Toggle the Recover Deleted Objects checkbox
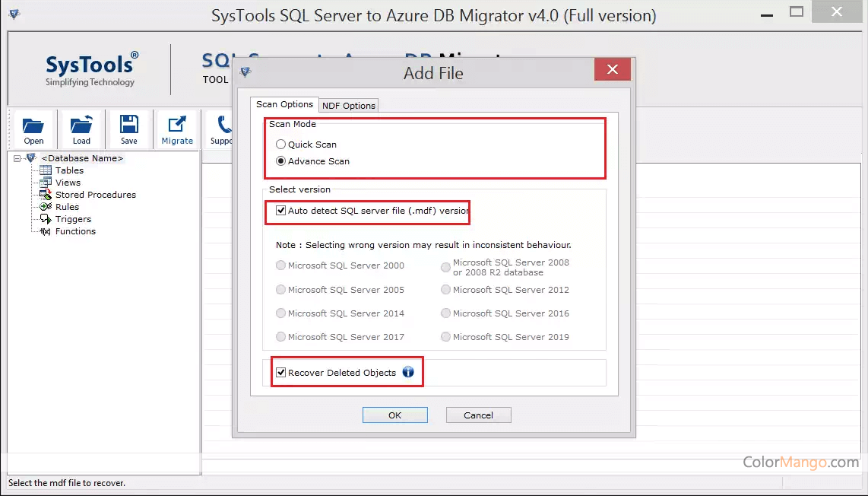This screenshot has height=496, width=868. pos(281,373)
